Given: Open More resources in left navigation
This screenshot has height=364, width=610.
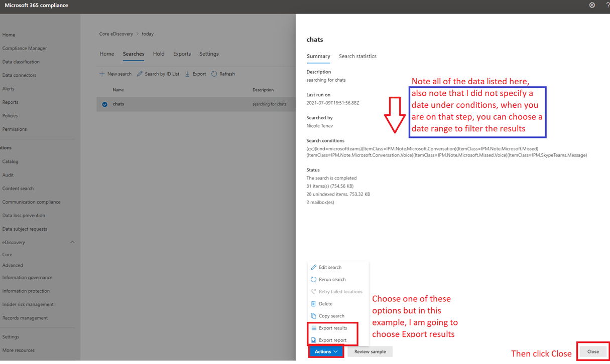Looking at the screenshot, I should (19, 350).
